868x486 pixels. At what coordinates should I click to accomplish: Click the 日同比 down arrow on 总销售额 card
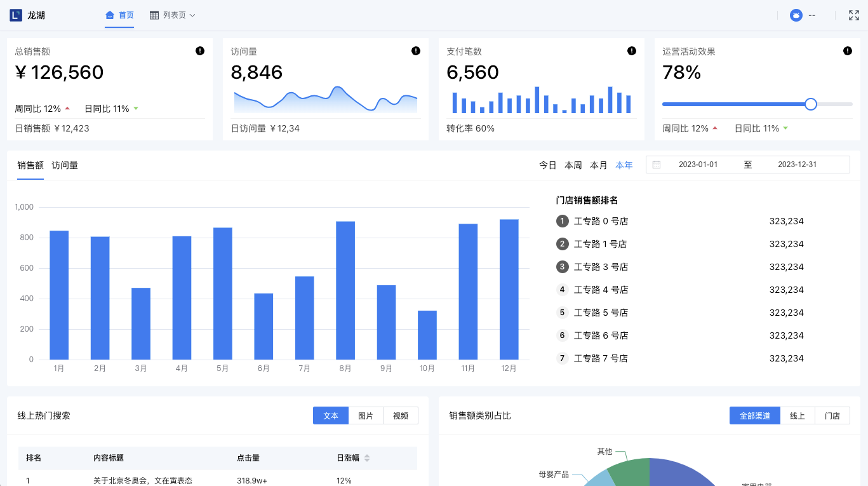136,109
